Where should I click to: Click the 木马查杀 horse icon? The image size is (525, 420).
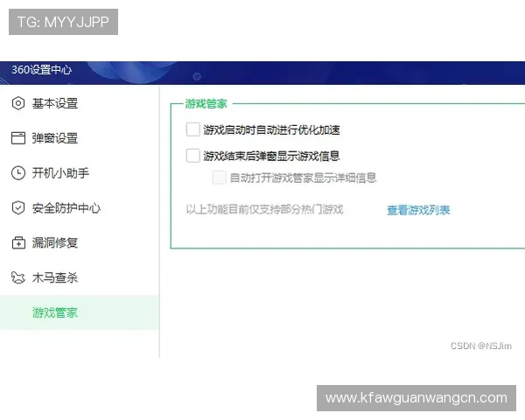(18, 277)
